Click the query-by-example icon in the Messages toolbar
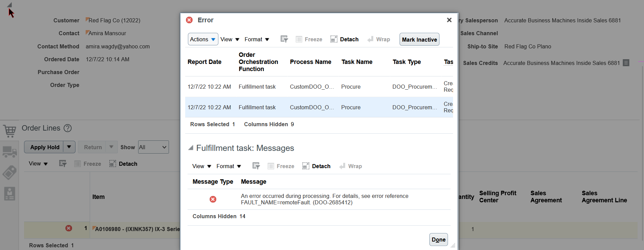This screenshot has width=644, height=250. pos(256,166)
